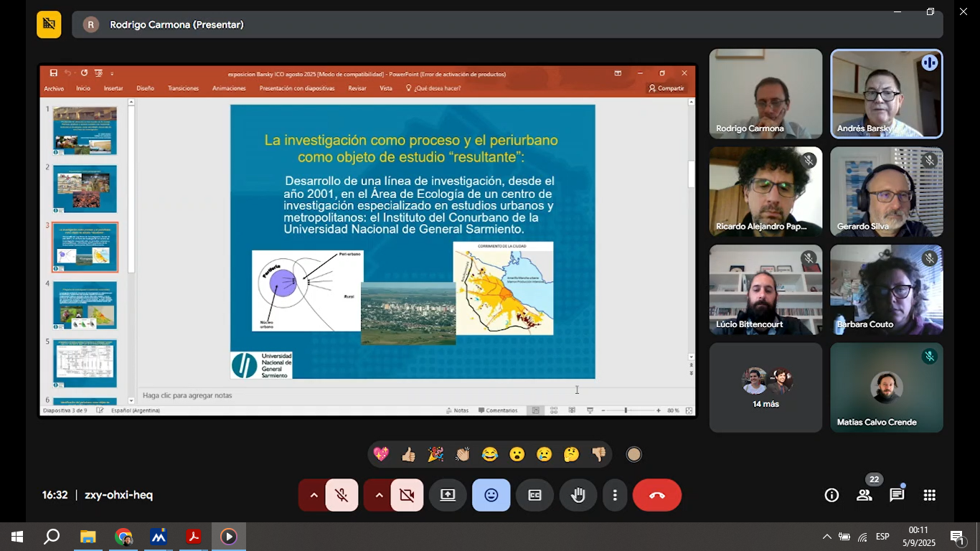Click the Redo icon in PowerPoint
The image size is (980, 551).
coord(84,73)
